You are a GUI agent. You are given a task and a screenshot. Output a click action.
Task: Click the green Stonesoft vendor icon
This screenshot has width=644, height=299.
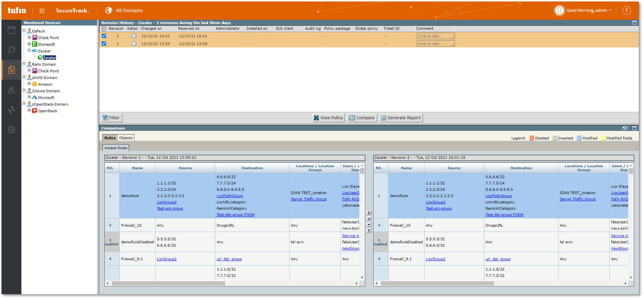tap(35, 44)
